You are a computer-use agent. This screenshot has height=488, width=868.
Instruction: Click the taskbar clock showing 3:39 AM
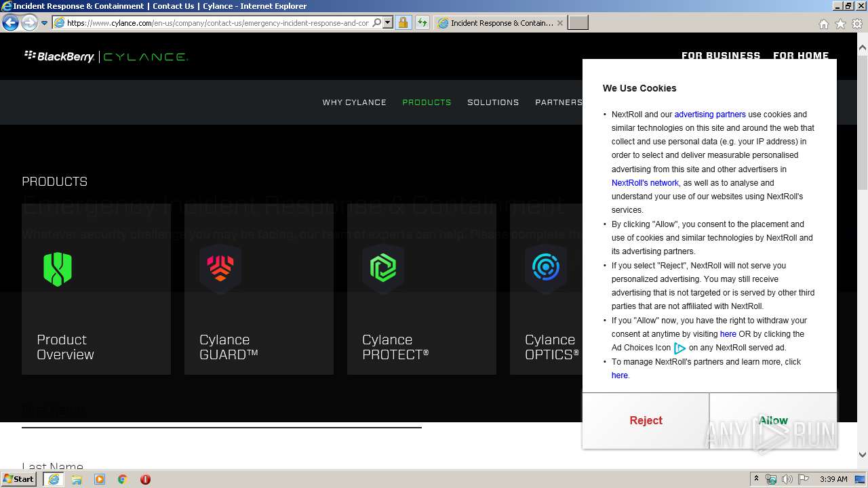833,479
